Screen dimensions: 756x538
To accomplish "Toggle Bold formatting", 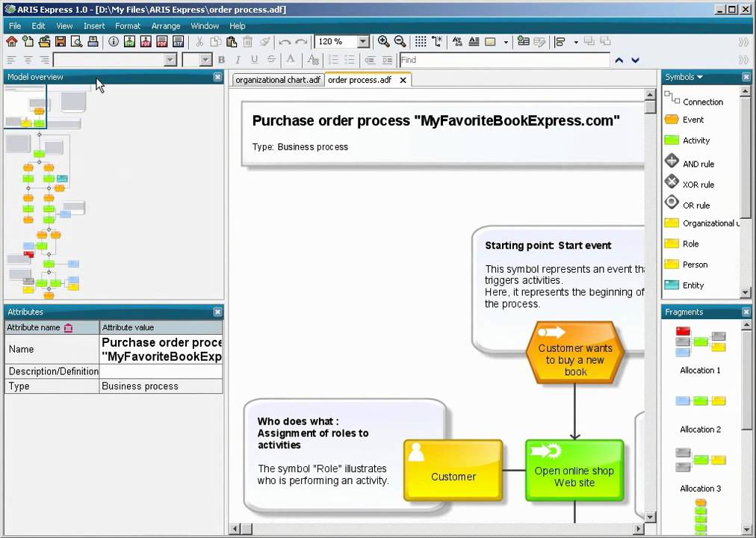I will point(222,60).
